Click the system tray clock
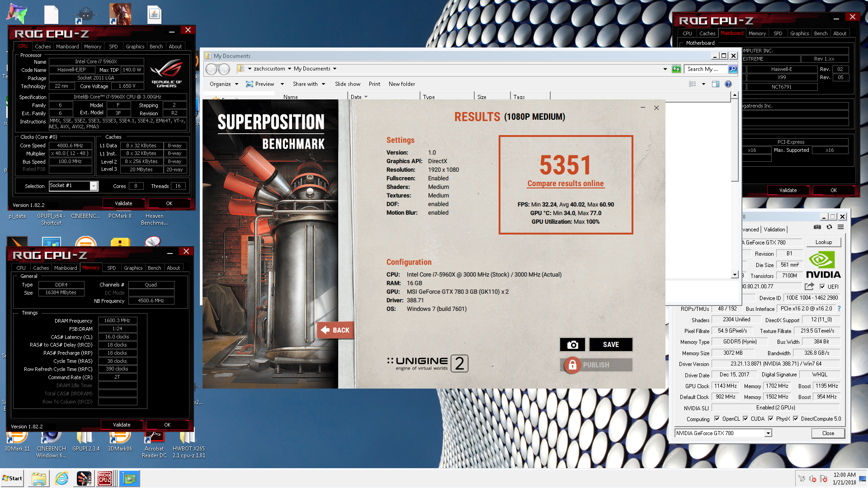The height and width of the screenshot is (488, 868). point(844,479)
